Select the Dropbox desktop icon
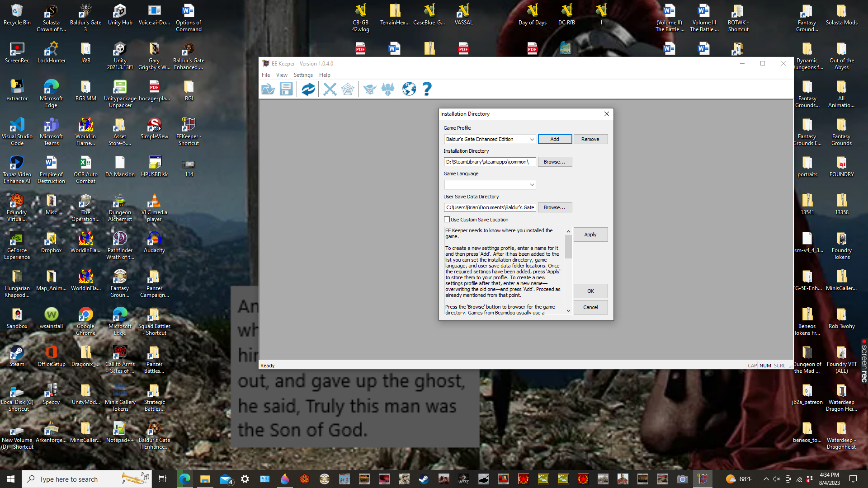 coord(51,242)
